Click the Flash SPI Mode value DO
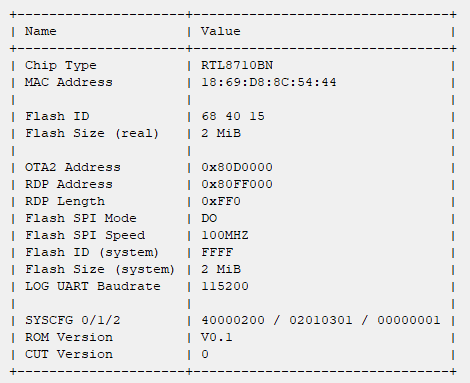This screenshot has width=470, height=383. 209,218
